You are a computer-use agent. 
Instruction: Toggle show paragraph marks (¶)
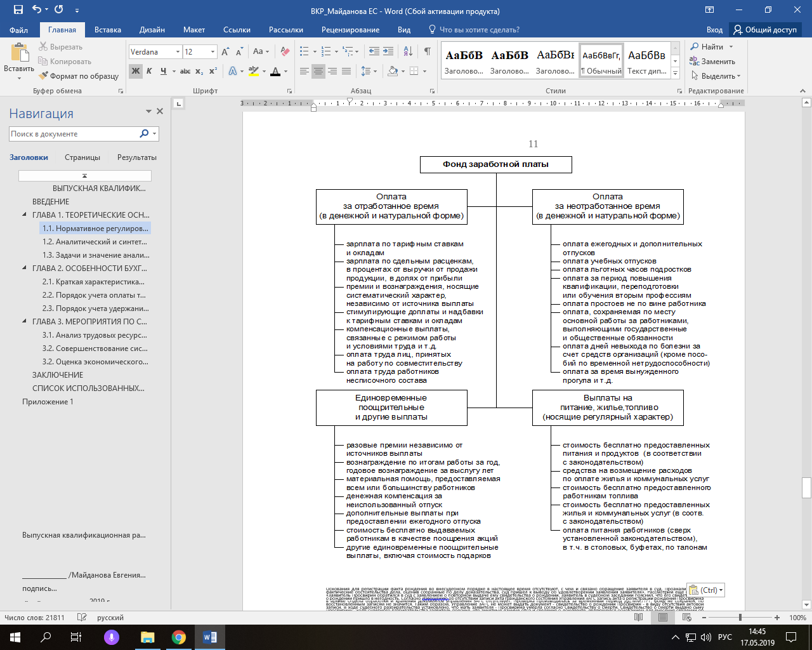[x=428, y=52]
